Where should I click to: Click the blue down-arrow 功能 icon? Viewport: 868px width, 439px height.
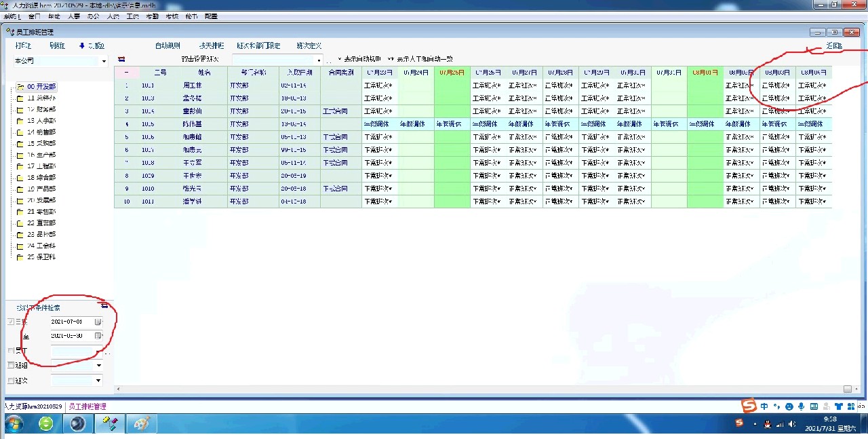tap(82, 46)
